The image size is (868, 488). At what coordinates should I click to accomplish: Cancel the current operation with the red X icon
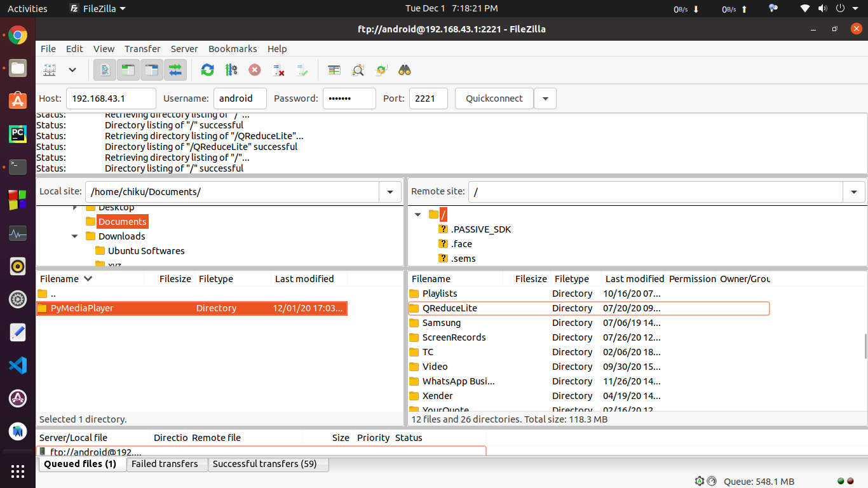[254, 70]
